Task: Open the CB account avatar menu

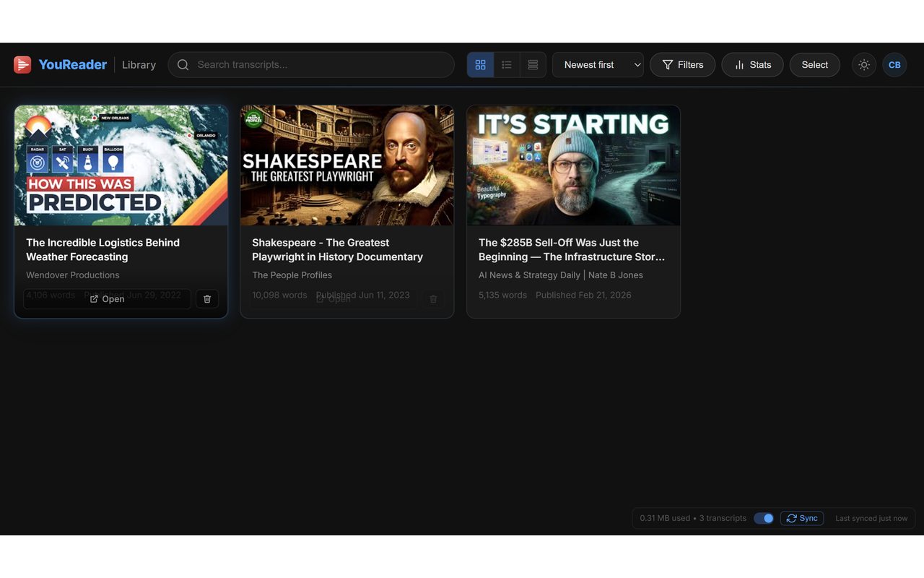Action: point(894,65)
